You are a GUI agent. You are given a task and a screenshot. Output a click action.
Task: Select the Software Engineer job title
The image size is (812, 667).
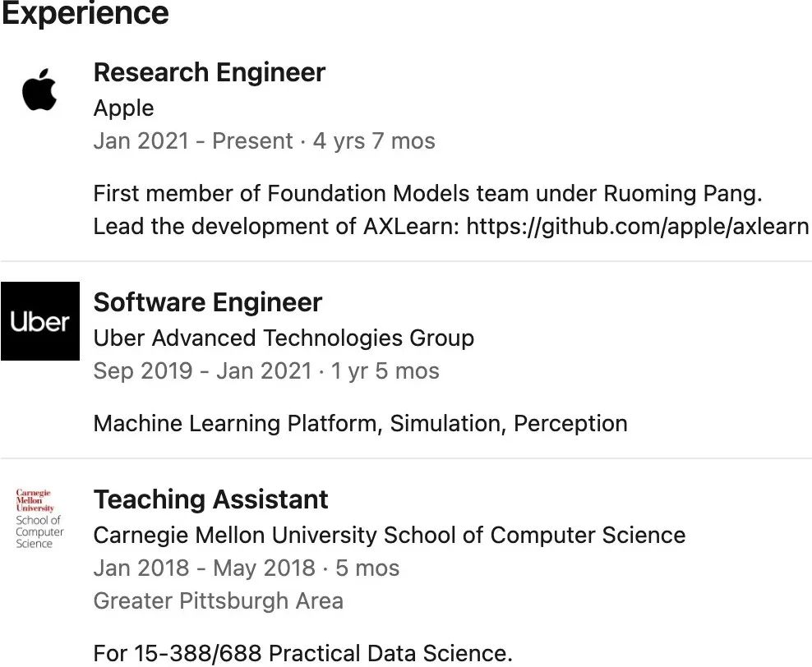coord(208,302)
